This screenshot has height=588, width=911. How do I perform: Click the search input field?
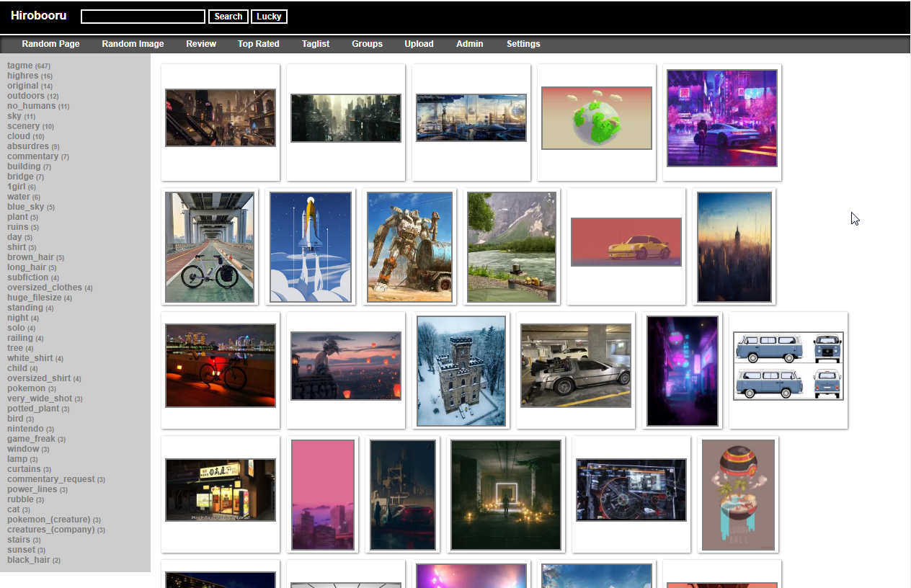143,17
